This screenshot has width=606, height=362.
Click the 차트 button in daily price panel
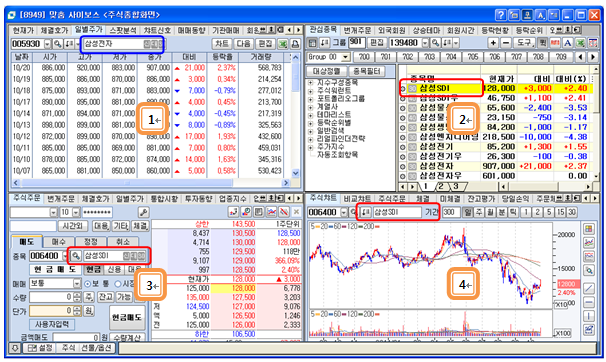click(221, 44)
